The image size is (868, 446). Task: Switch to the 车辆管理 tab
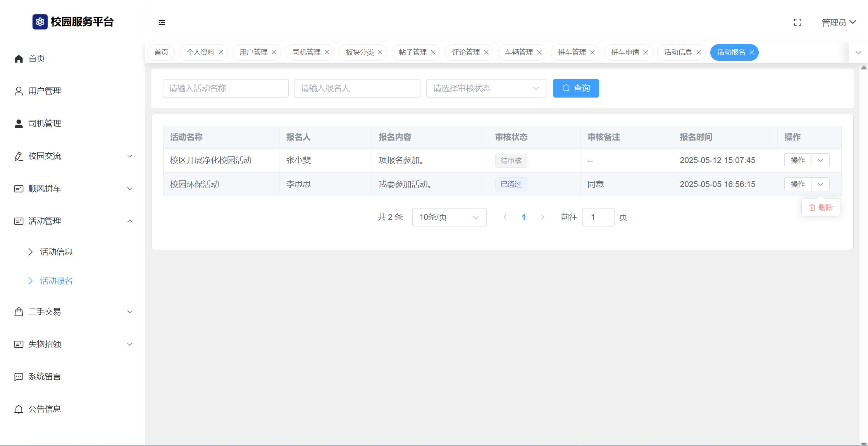pyautogui.click(x=518, y=52)
